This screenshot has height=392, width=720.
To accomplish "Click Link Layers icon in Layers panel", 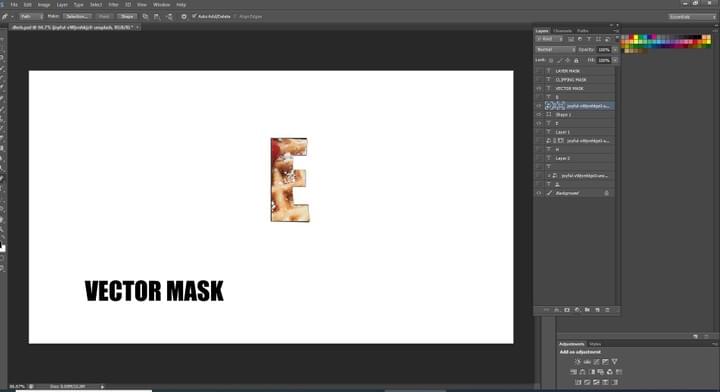I will (546, 310).
